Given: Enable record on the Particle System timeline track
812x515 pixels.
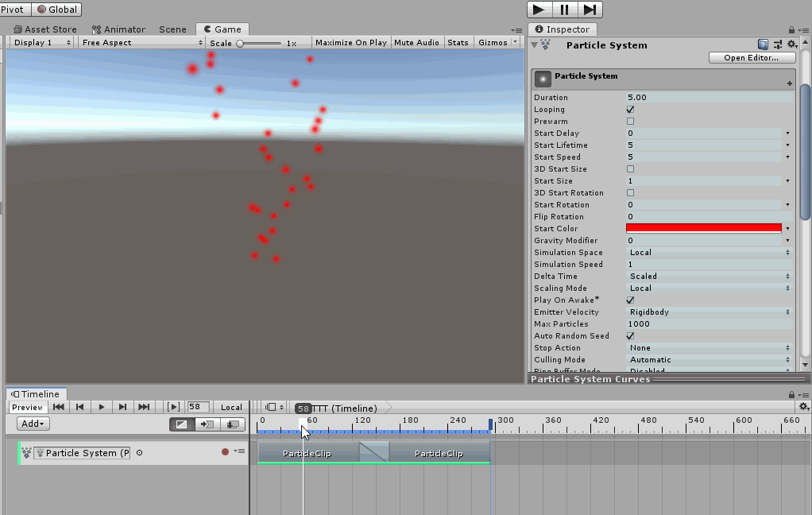Looking at the screenshot, I should tap(225, 451).
